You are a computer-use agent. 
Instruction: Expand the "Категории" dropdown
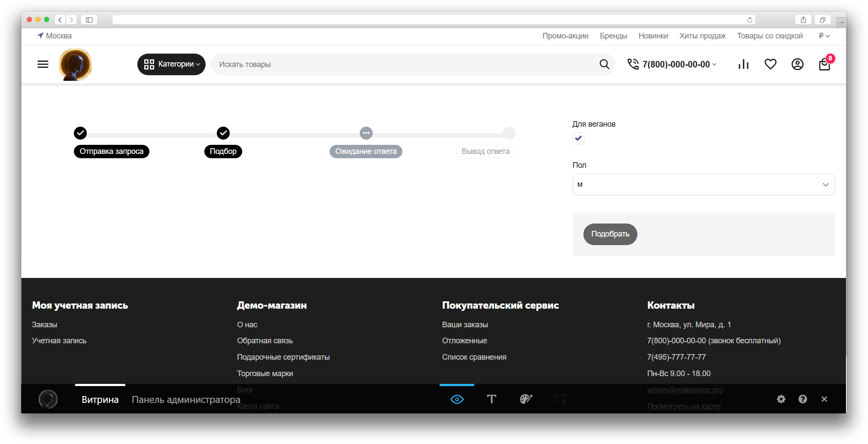coord(171,64)
